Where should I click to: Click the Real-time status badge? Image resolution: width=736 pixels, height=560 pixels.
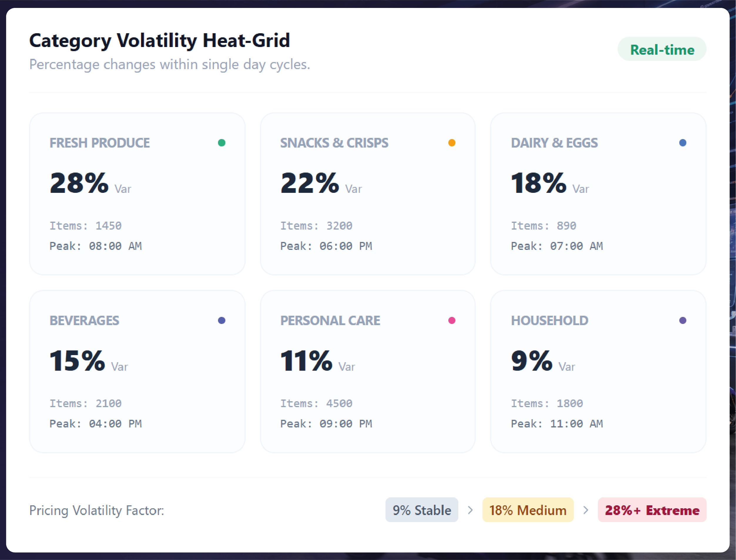[x=662, y=49]
